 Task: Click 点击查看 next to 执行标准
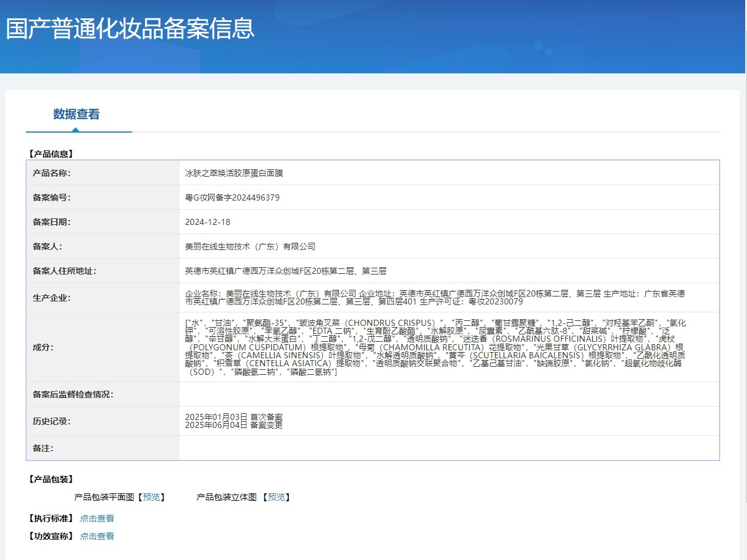[97, 518]
